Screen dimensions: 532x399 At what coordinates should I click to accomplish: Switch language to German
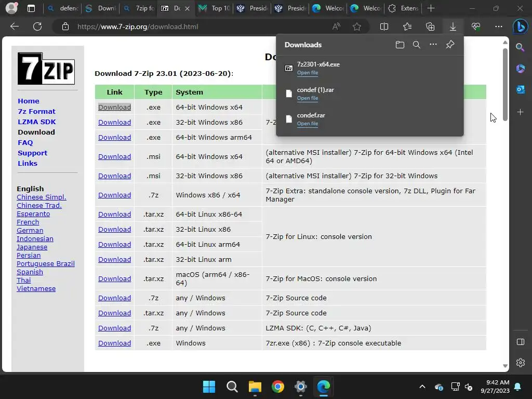pyautogui.click(x=30, y=230)
